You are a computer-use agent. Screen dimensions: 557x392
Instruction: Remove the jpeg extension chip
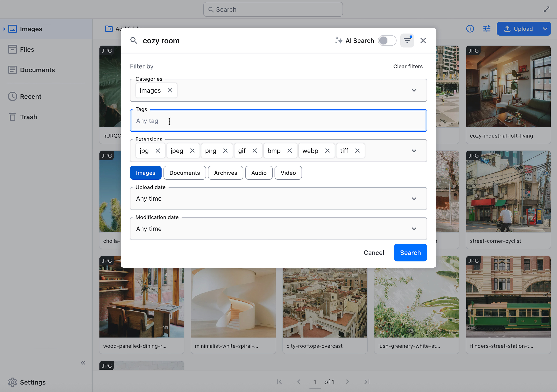coord(192,151)
